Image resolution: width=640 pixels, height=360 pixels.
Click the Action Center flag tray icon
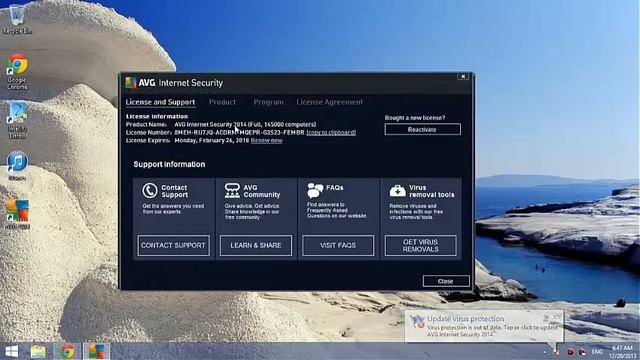(557, 352)
